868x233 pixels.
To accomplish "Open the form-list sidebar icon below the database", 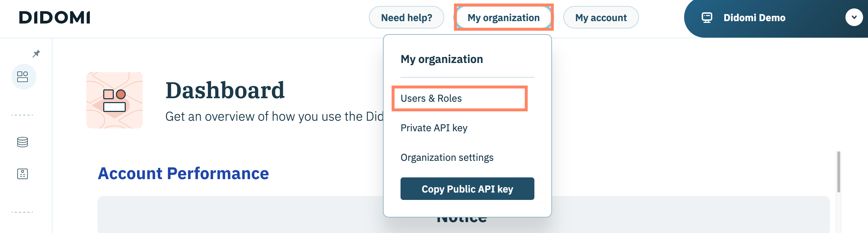I will tap(23, 174).
